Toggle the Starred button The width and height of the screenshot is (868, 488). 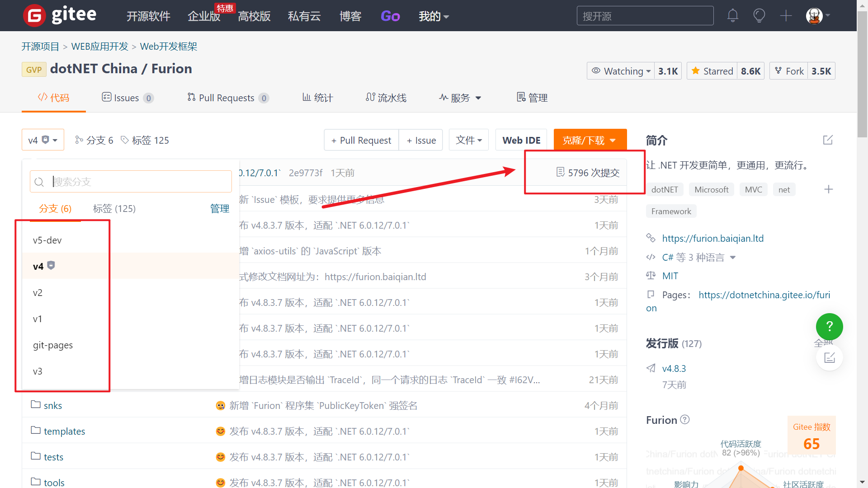click(712, 71)
